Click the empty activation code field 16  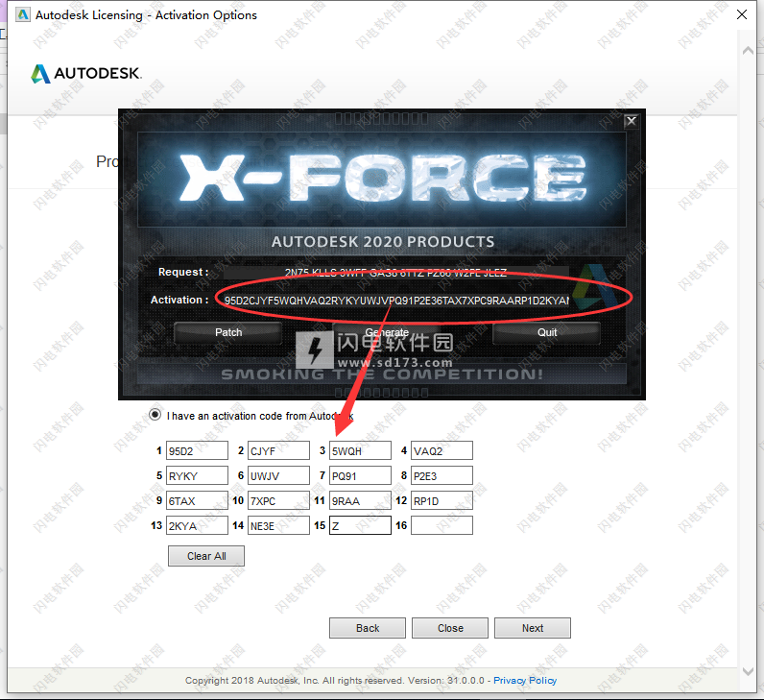tap(442, 525)
